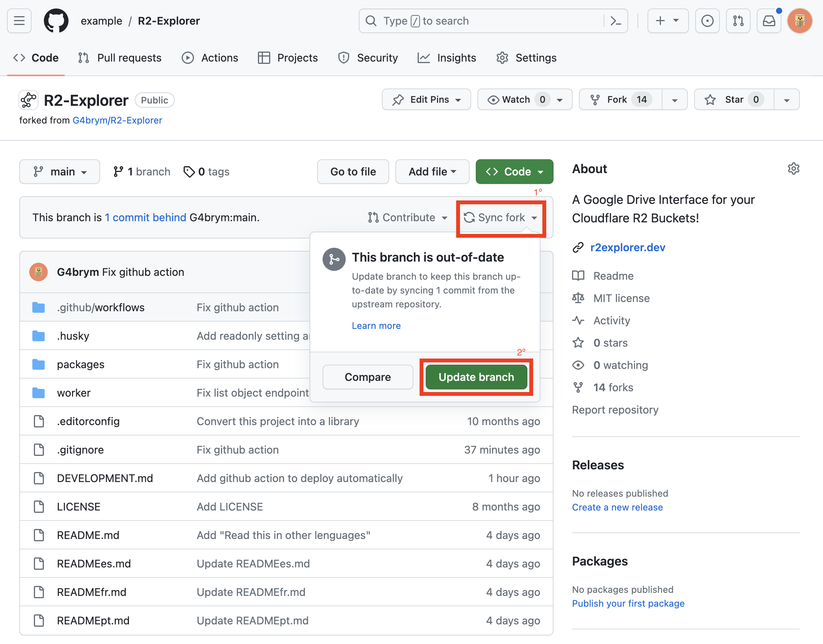Switch to the Security tab

point(368,58)
